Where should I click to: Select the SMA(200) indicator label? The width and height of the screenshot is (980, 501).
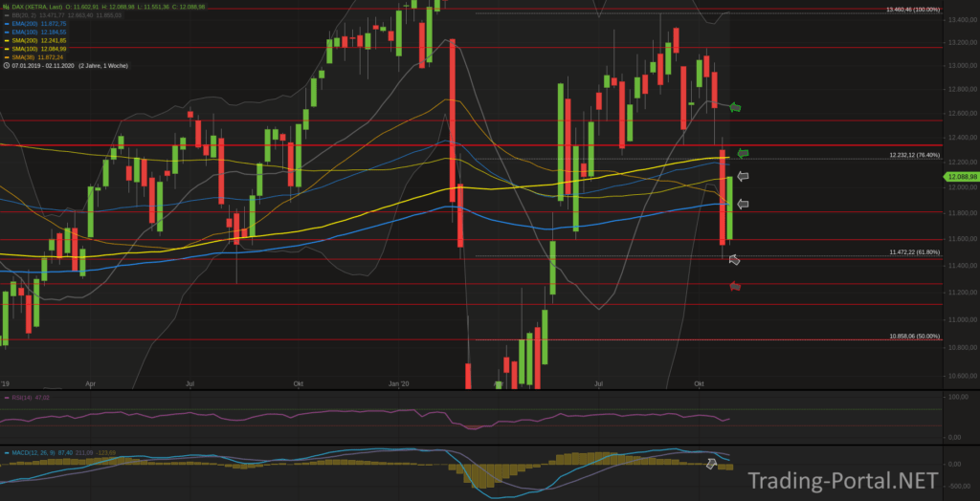[24, 40]
